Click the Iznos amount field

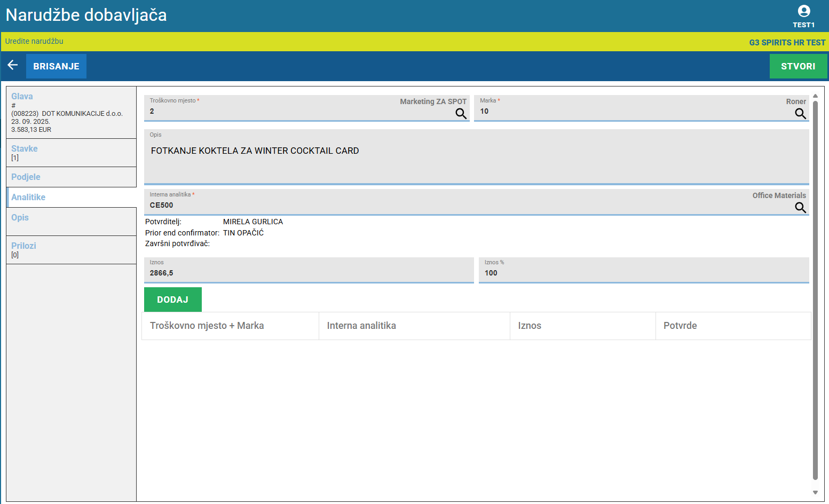click(309, 273)
